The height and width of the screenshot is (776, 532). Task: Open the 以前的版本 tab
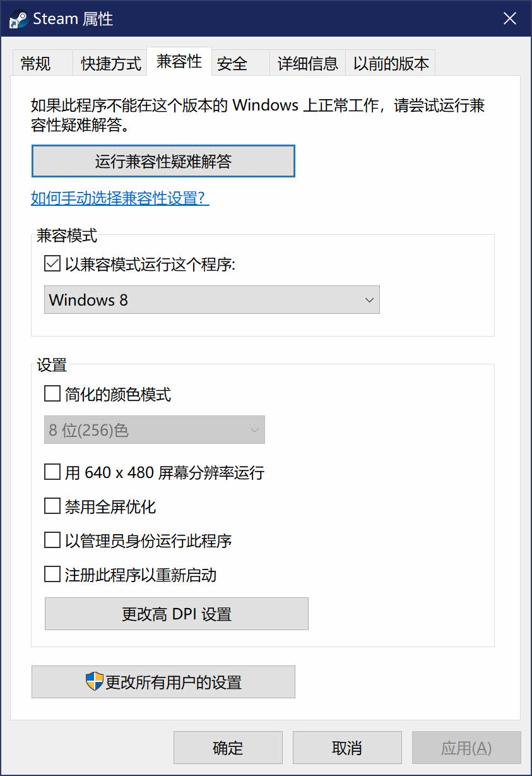(391, 64)
